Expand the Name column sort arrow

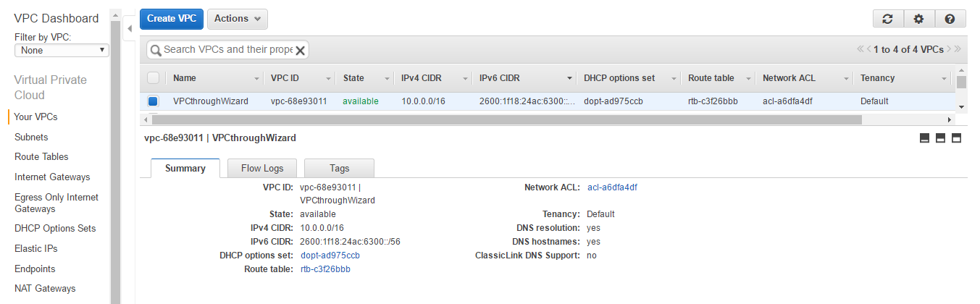tap(256, 78)
